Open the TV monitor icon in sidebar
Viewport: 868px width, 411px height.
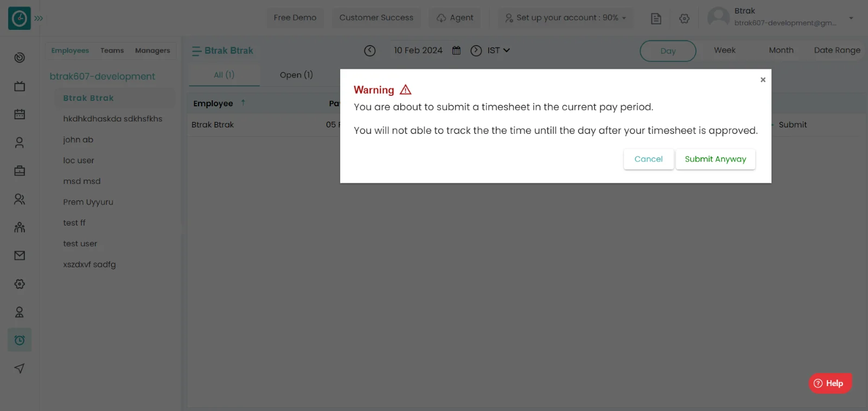tap(20, 86)
